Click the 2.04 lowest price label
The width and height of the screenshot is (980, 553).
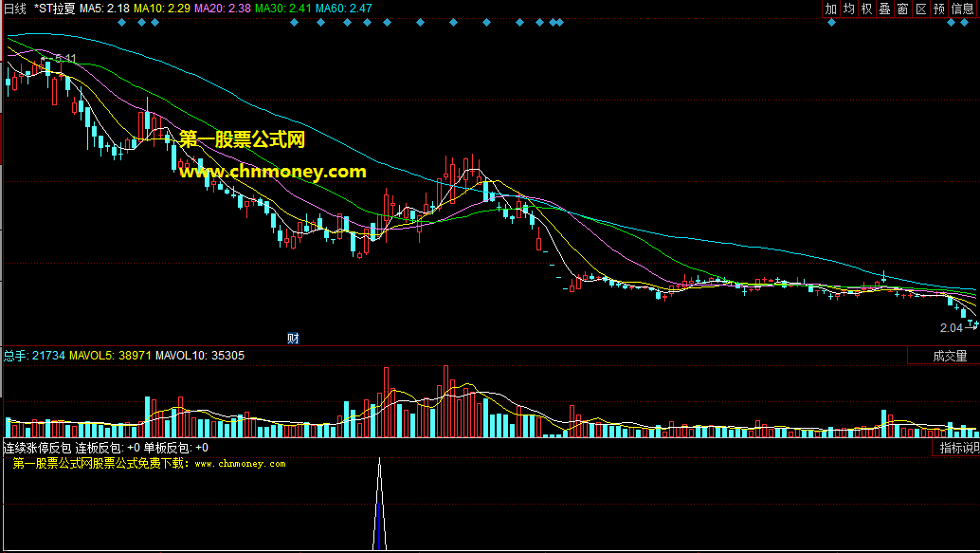(x=952, y=328)
